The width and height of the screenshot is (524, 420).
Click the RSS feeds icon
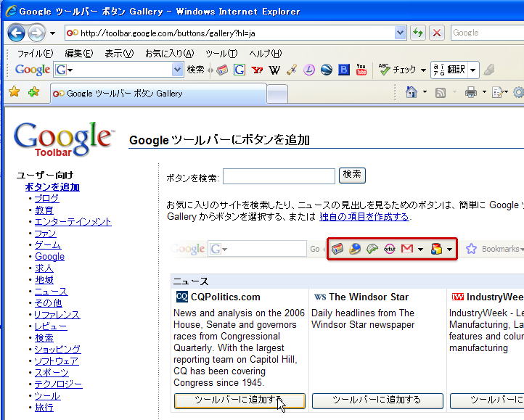pyautogui.click(x=441, y=93)
